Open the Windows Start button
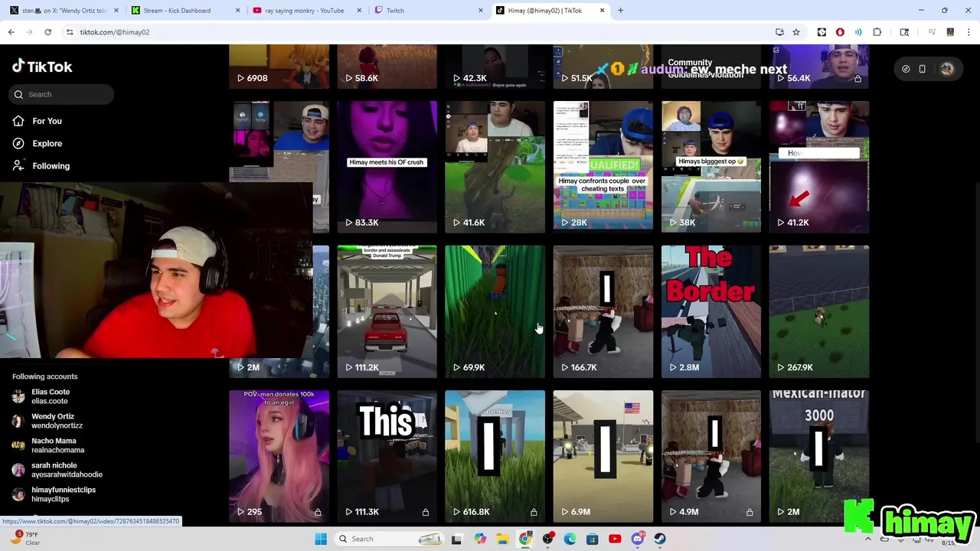 (x=321, y=539)
